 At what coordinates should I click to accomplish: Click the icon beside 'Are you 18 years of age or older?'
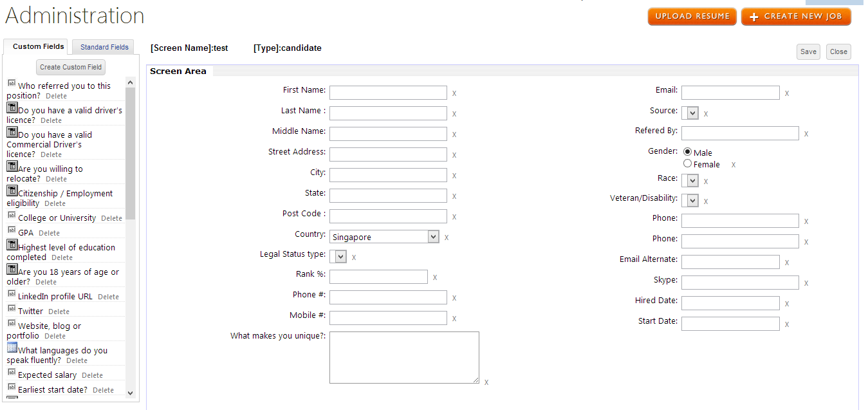(12, 269)
